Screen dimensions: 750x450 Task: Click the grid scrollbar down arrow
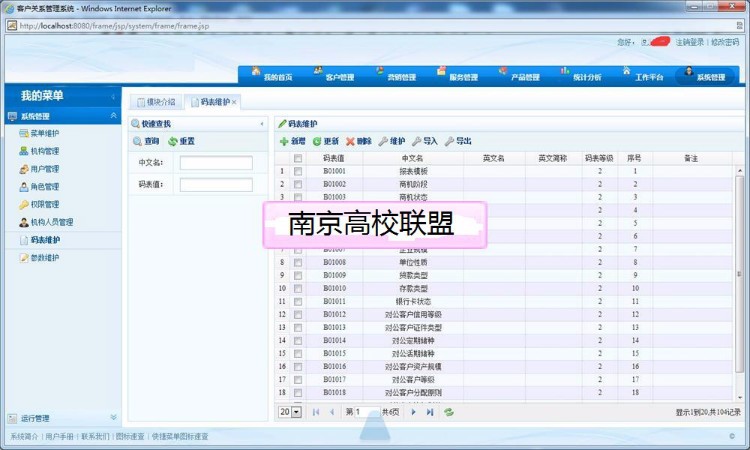pos(739,397)
